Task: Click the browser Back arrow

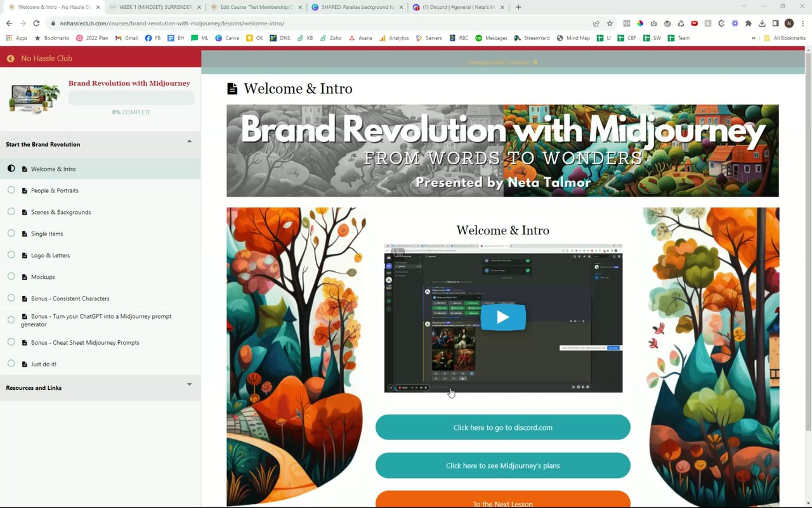Action: (x=9, y=23)
